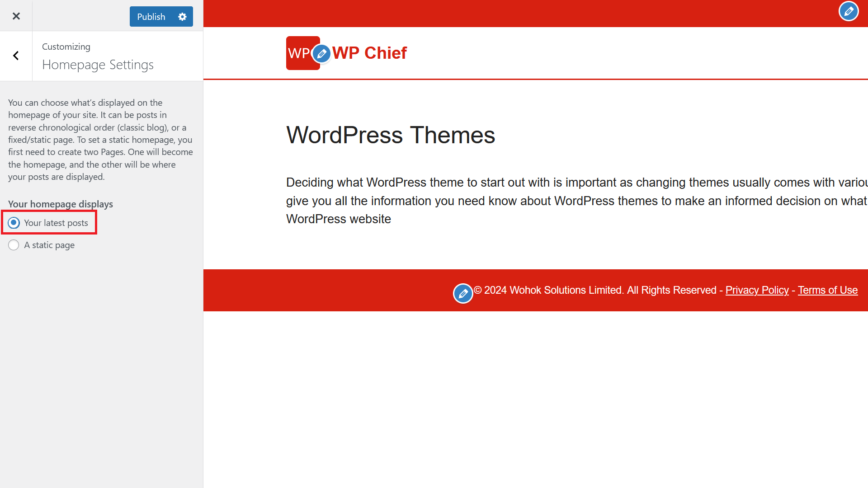Go back using the left chevron arrow
The image size is (868, 488).
pyautogui.click(x=16, y=56)
